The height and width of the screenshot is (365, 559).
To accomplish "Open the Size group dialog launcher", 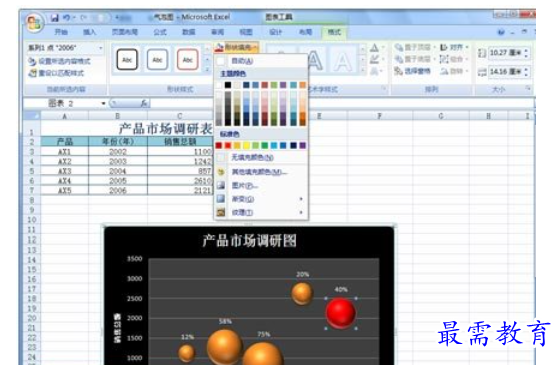I will [528, 88].
